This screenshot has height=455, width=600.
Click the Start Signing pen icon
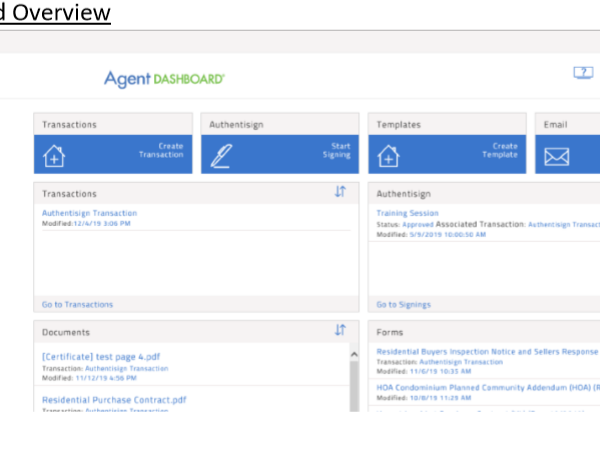[x=222, y=156]
